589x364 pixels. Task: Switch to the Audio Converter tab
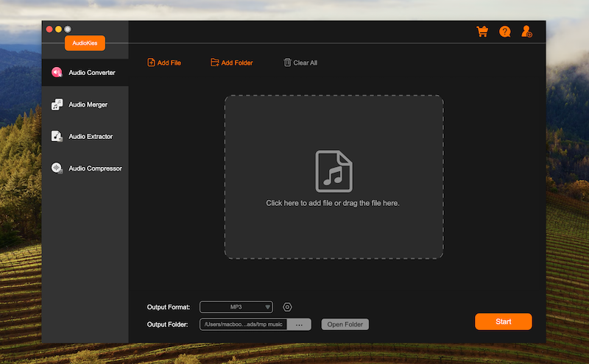point(85,73)
